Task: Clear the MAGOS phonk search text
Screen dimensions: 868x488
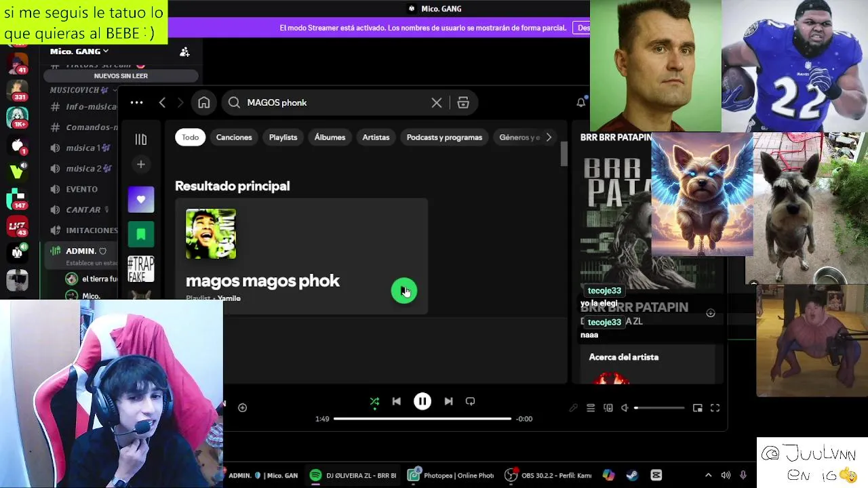Action: click(437, 102)
